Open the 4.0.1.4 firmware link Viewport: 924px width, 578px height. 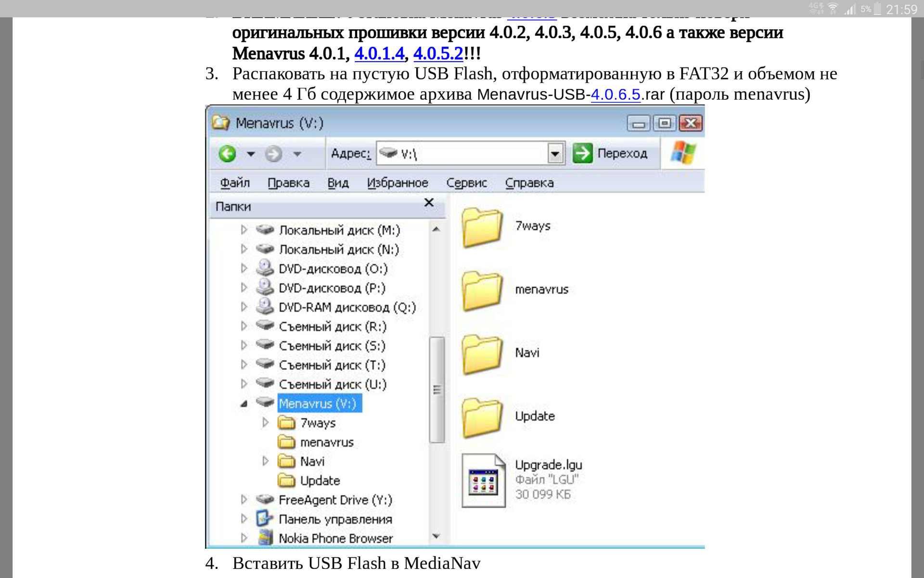[379, 53]
